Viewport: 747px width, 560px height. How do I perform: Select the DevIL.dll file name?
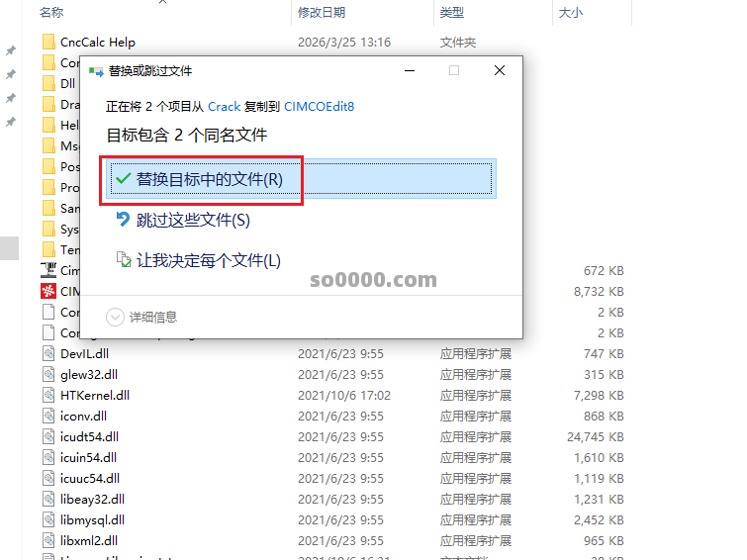(84, 353)
